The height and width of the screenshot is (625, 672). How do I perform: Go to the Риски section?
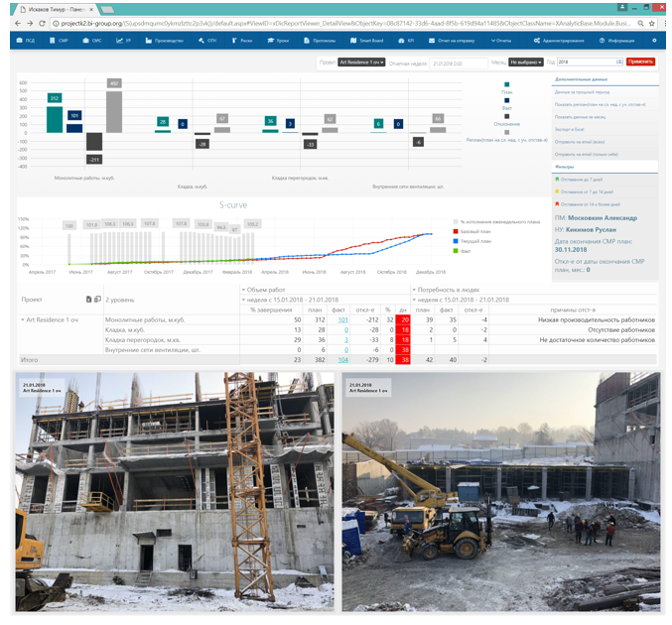(x=246, y=41)
